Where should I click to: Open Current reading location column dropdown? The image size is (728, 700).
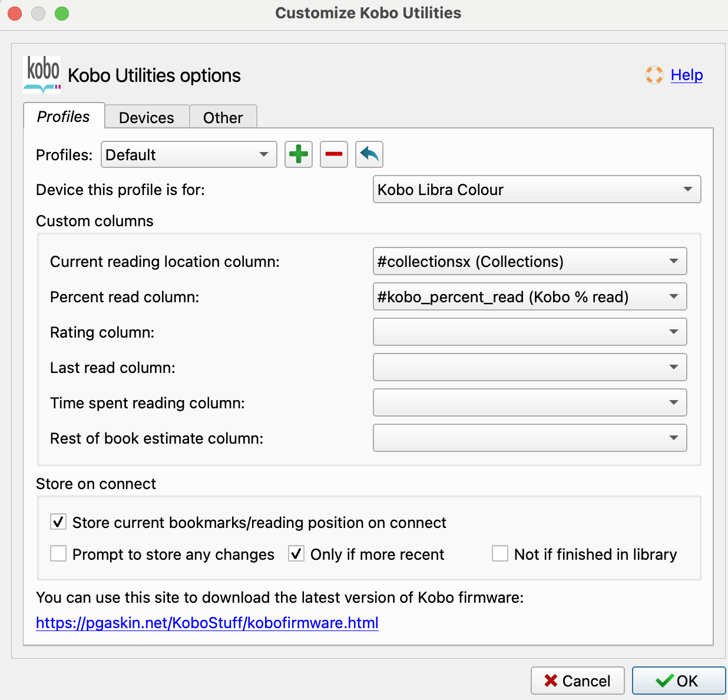tap(530, 261)
